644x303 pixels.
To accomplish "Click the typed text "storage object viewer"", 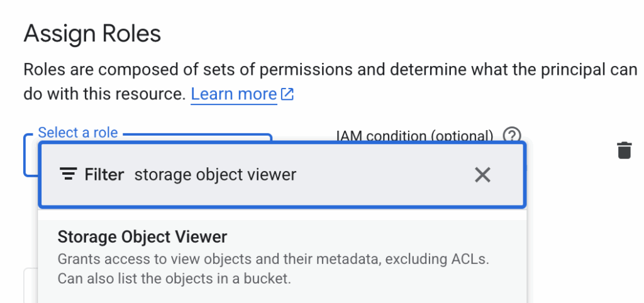I will coord(215,175).
